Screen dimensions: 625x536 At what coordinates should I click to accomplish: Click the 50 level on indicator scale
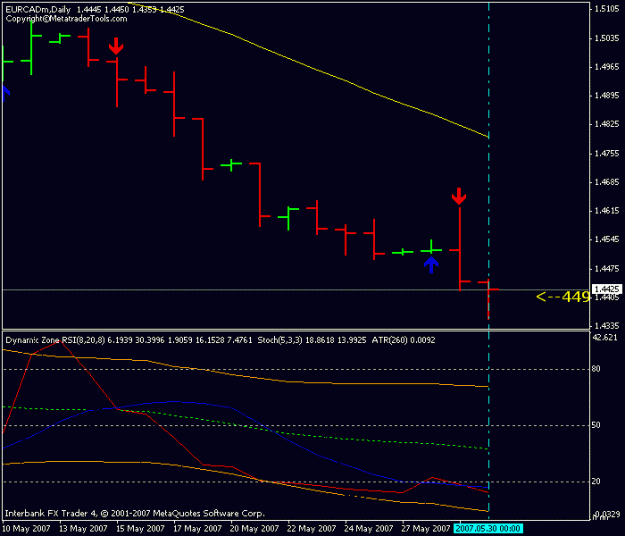[596, 425]
